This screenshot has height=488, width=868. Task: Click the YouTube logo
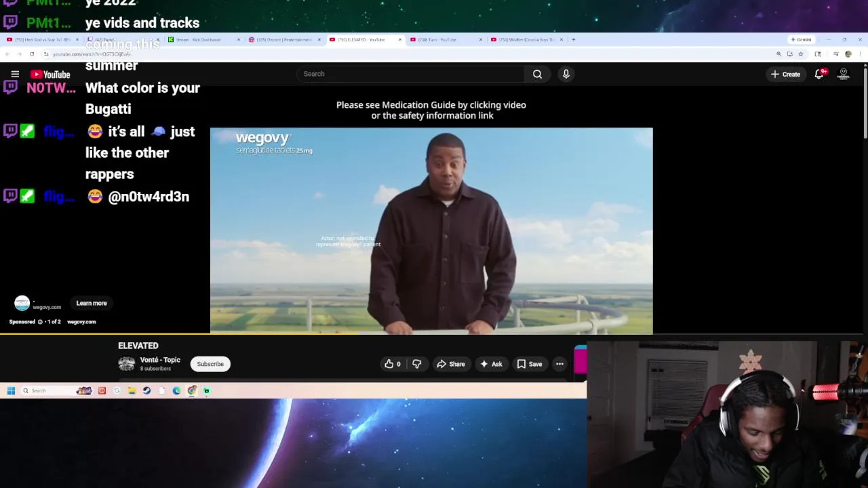click(x=51, y=74)
